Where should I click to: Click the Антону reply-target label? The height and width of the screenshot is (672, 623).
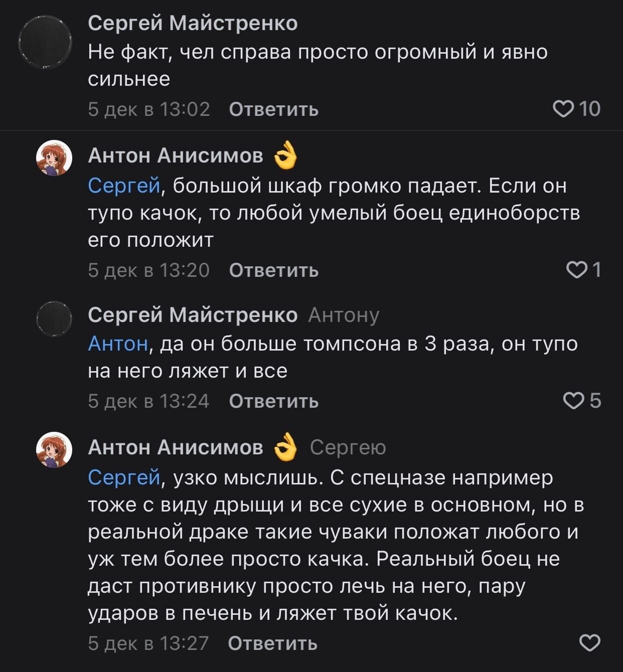coord(344,315)
